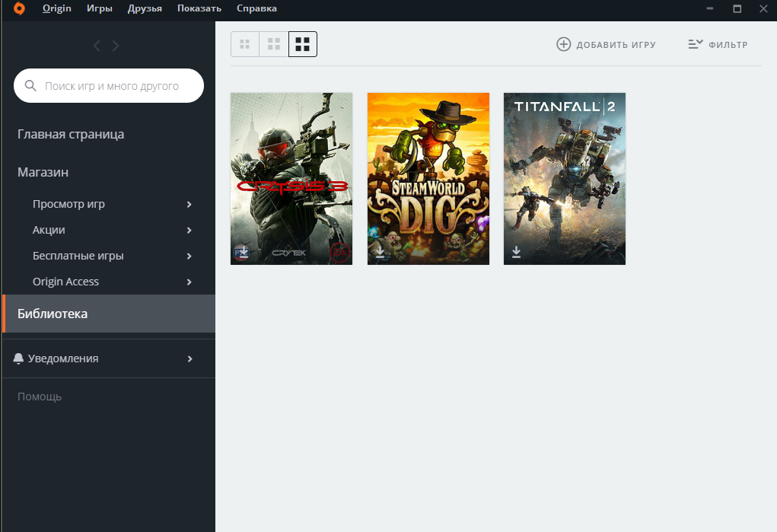Open Origin Access store category

[x=66, y=281]
